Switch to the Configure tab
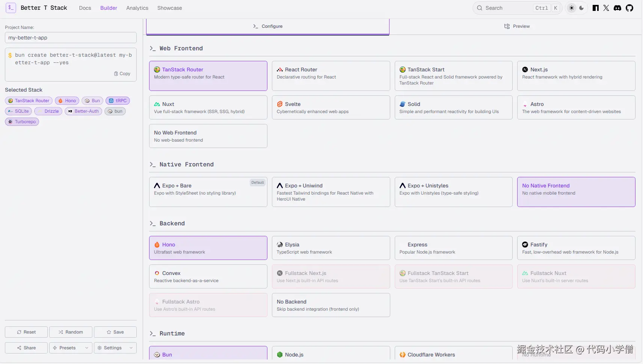Viewport: 643px width, 364px height. [x=268, y=26]
